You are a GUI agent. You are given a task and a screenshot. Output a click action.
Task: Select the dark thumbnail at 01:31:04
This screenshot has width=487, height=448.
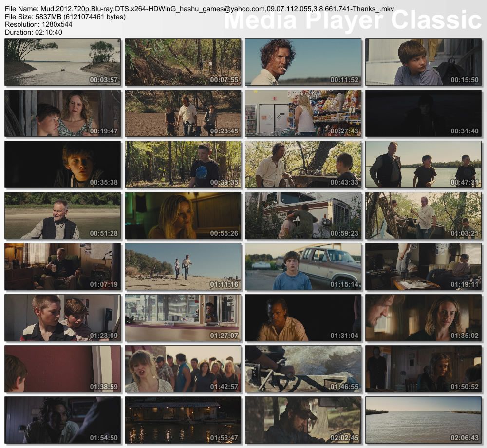pos(303,318)
